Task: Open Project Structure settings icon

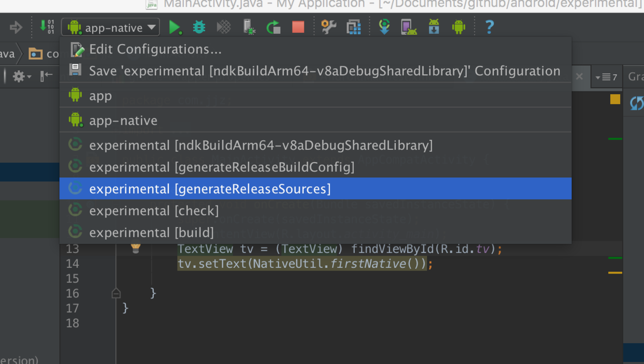Action: [x=329, y=27]
